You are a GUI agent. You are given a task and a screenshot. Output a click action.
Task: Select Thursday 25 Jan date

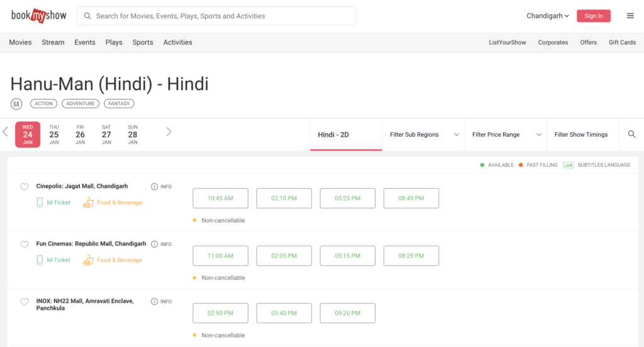(x=54, y=134)
